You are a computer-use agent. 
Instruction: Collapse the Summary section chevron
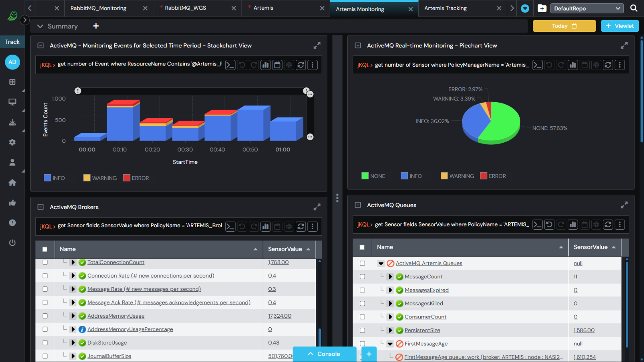click(40, 26)
